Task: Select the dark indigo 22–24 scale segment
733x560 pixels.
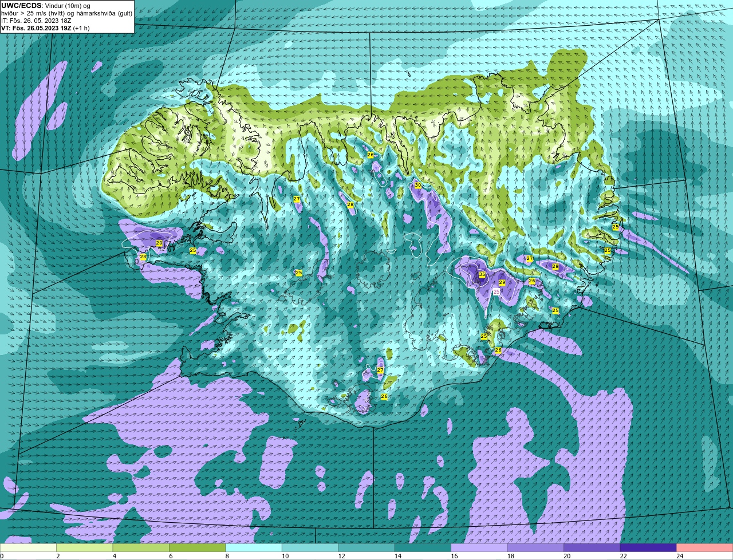Action: (x=648, y=547)
